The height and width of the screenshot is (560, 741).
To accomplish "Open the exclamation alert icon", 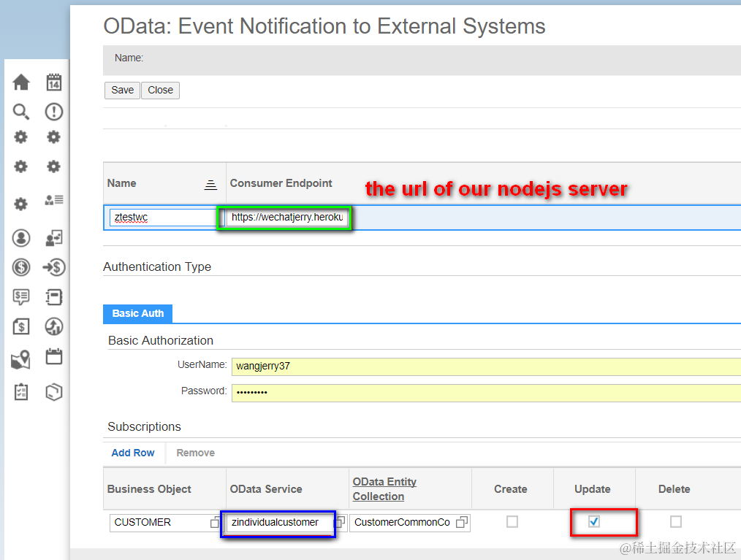I will (54, 112).
